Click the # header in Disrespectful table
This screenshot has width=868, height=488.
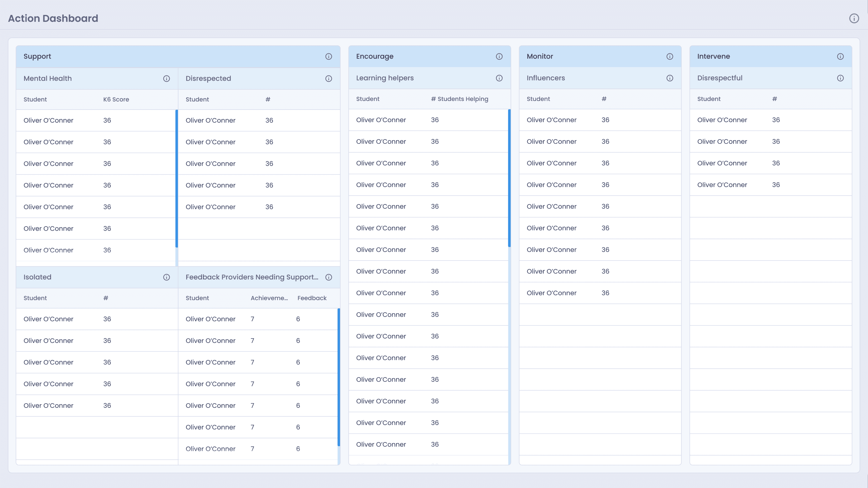775,99
